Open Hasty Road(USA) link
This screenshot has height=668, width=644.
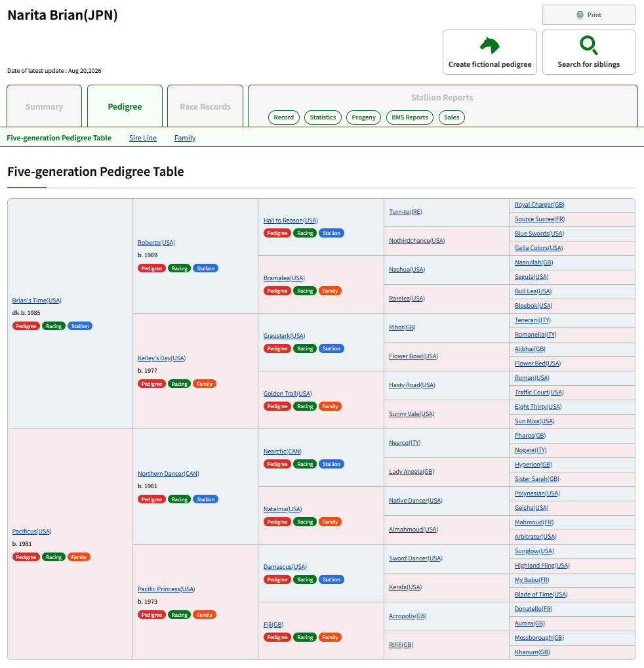[412, 385]
